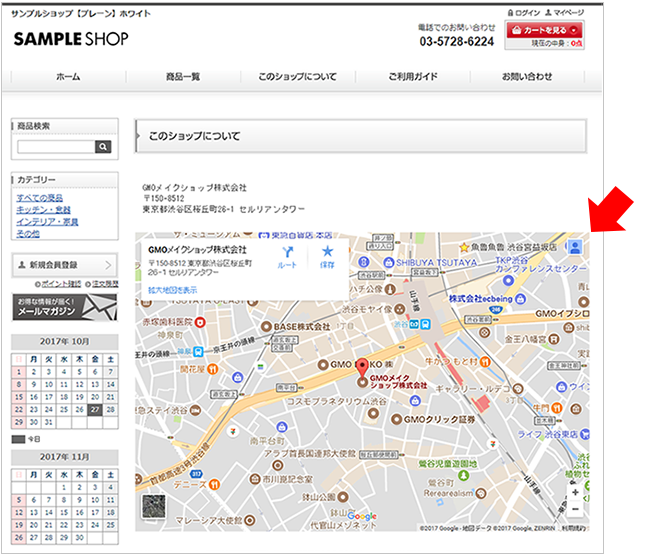The image size is (652, 555).
Task: Click the Google account avatar on map
Action: [575, 247]
